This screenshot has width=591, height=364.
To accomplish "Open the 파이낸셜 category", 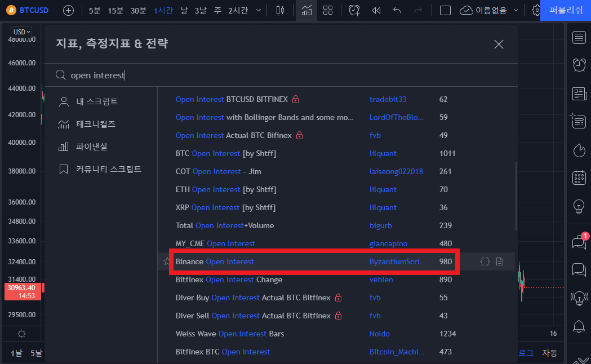I will 83,147.
